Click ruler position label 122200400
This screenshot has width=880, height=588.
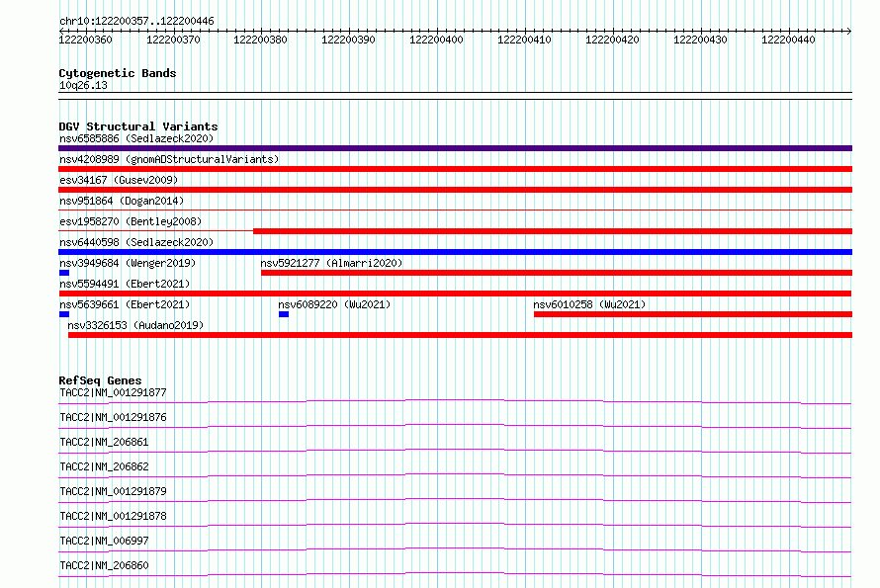[x=436, y=40]
